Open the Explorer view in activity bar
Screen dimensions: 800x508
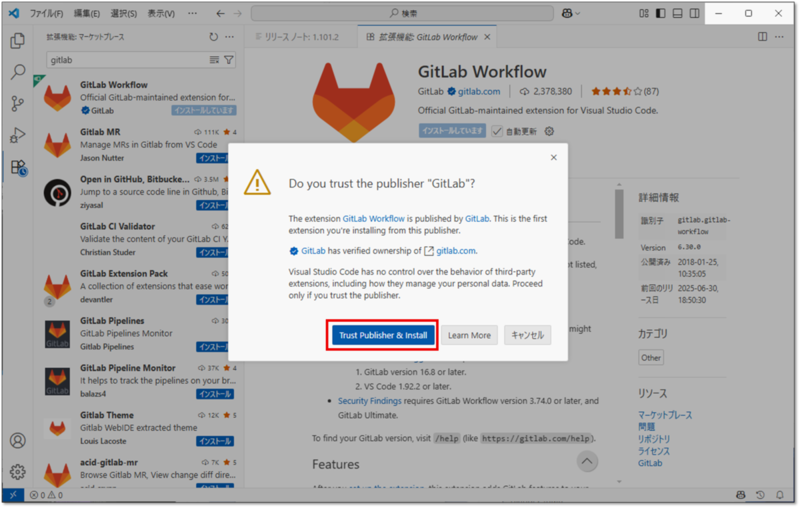coord(18,40)
